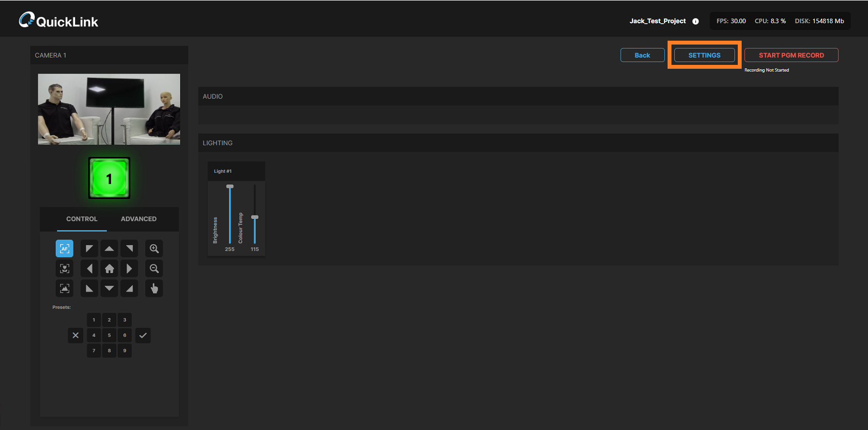Click the AUDIO section header
This screenshot has width=868, height=430.
point(518,96)
